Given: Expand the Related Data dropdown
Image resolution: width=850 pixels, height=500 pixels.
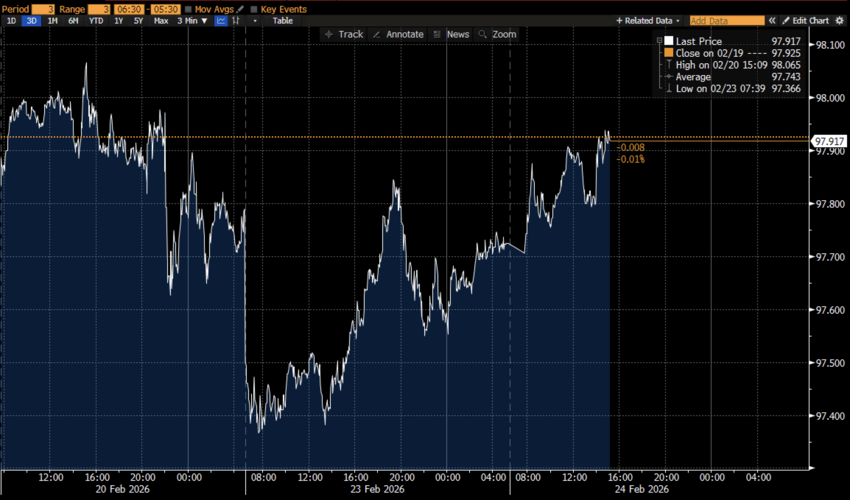Looking at the screenshot, I should tap(650, 20).
